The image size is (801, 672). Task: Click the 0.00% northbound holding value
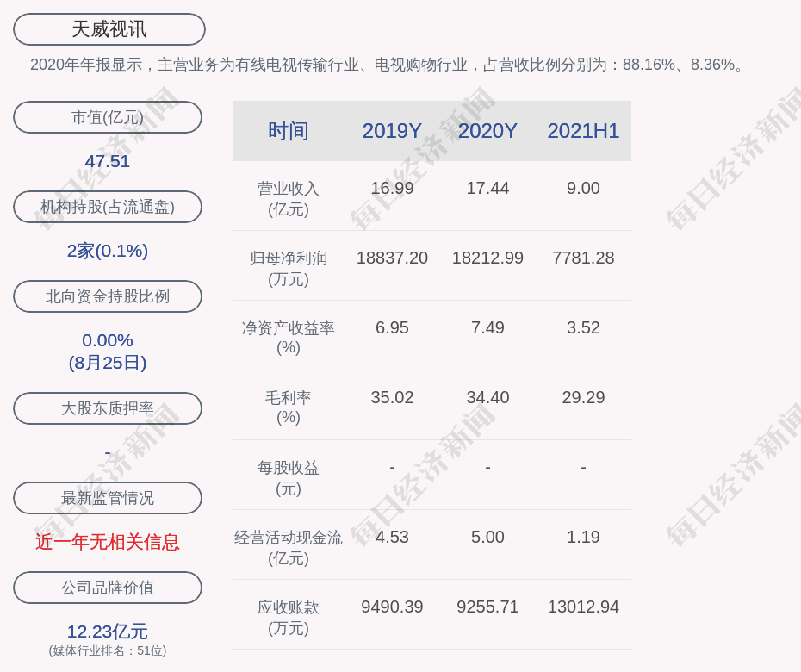point(108,340)
